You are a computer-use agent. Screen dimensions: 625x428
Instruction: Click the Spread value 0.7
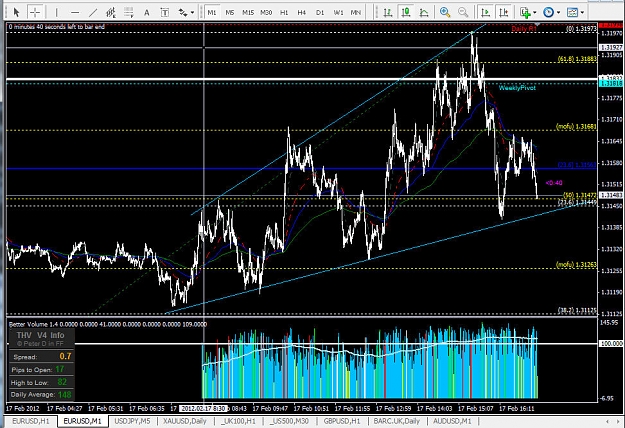pyautogui.click(x=65, y=356)
